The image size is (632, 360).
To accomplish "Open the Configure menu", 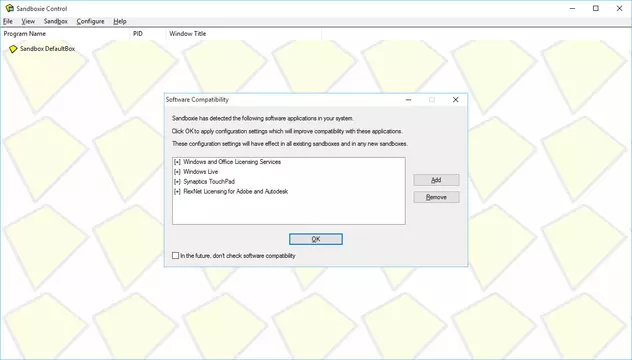I will (x=90, y=21).
